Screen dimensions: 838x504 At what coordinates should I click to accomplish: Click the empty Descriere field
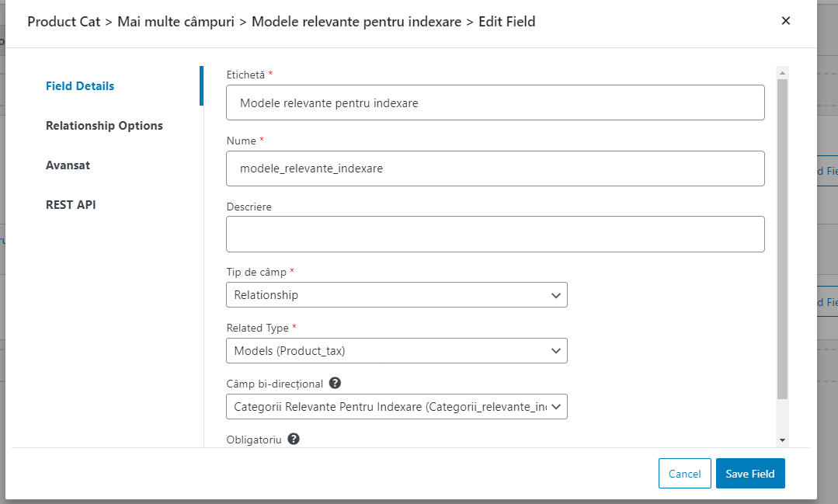(495, 234)
